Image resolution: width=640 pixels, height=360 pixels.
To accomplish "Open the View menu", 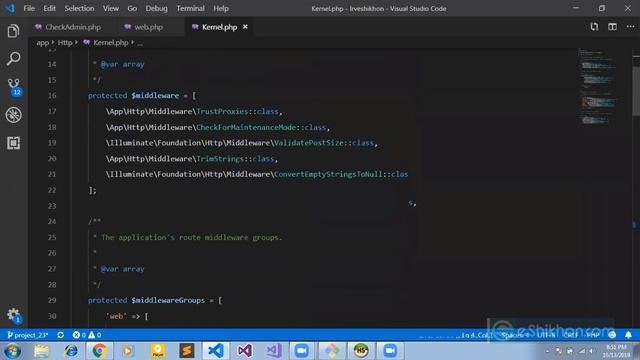I will pos(111,9).
